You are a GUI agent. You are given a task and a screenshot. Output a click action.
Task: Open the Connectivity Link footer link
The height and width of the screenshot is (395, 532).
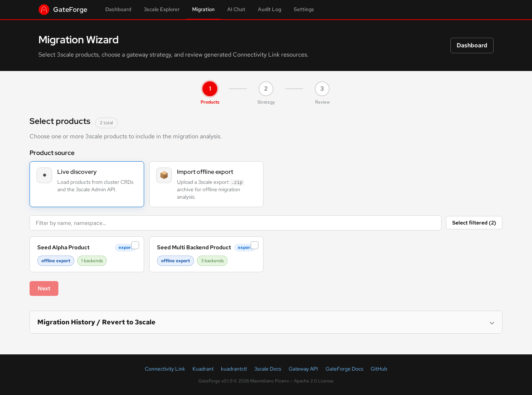click(x=165, y=369)
